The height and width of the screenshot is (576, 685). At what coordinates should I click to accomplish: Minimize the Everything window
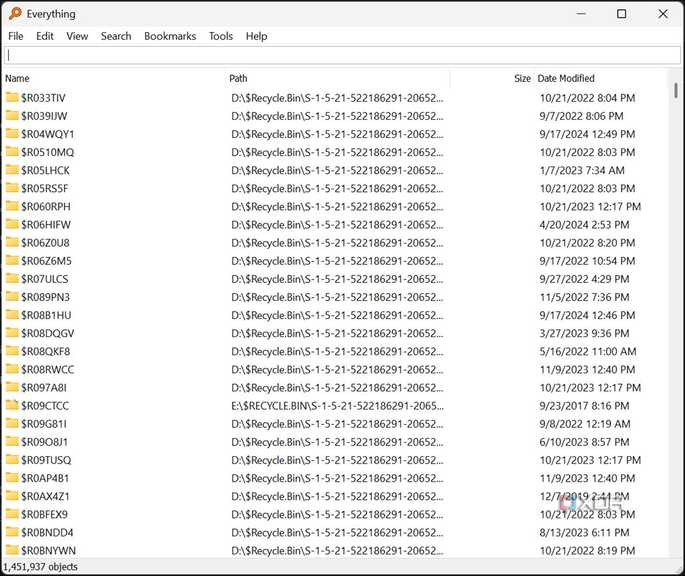click(x=581, y=14)
